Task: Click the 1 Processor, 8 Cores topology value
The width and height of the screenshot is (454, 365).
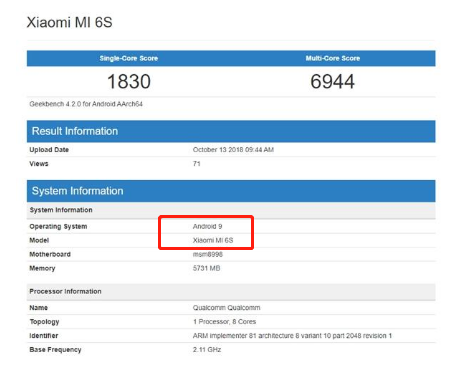Action: click(224, 322)
